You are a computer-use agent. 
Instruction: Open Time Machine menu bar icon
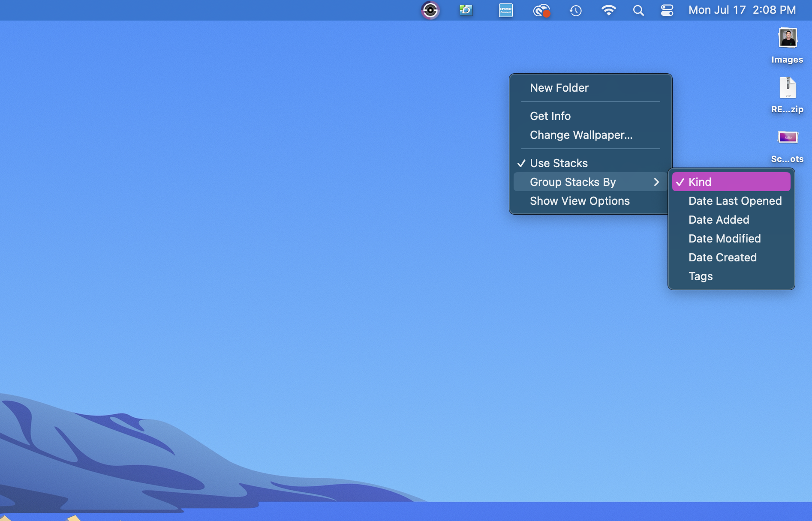(576, 10)
